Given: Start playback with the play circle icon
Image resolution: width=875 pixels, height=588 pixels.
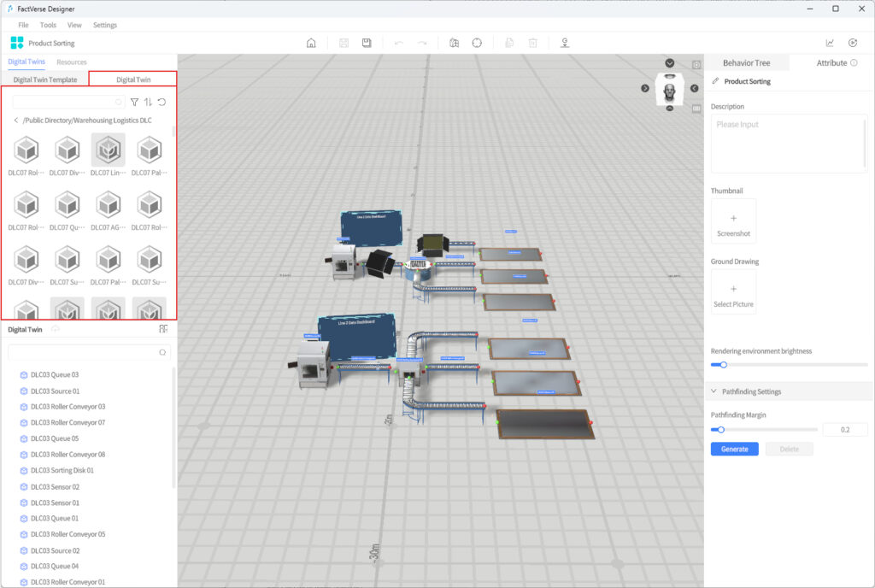Looking at the screenshot, I should pos(853,43).
